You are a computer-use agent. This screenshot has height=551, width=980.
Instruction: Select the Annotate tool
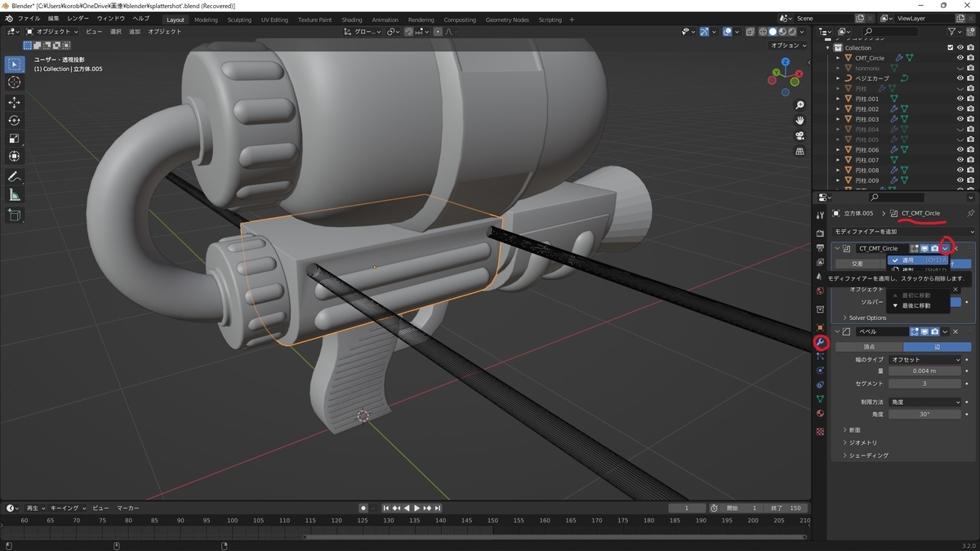pos(15,176)
